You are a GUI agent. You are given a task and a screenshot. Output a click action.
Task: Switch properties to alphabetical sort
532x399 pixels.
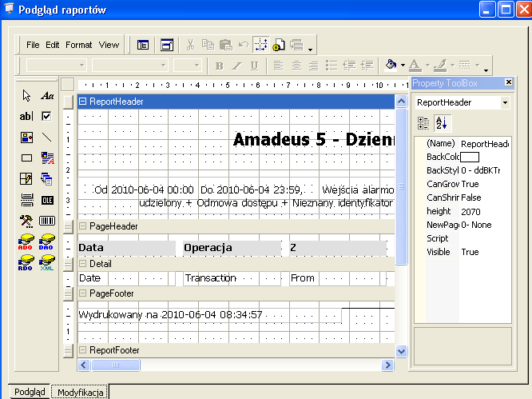coord(442,123)
